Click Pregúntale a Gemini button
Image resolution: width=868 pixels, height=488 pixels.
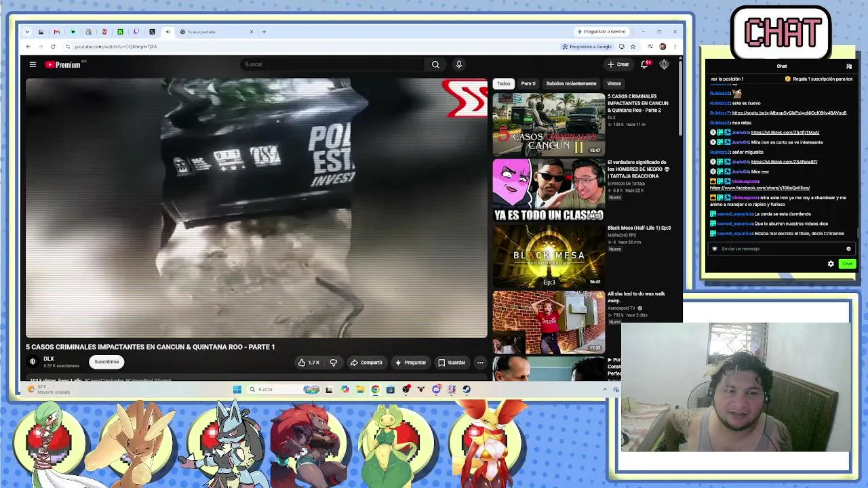point(601,32)
